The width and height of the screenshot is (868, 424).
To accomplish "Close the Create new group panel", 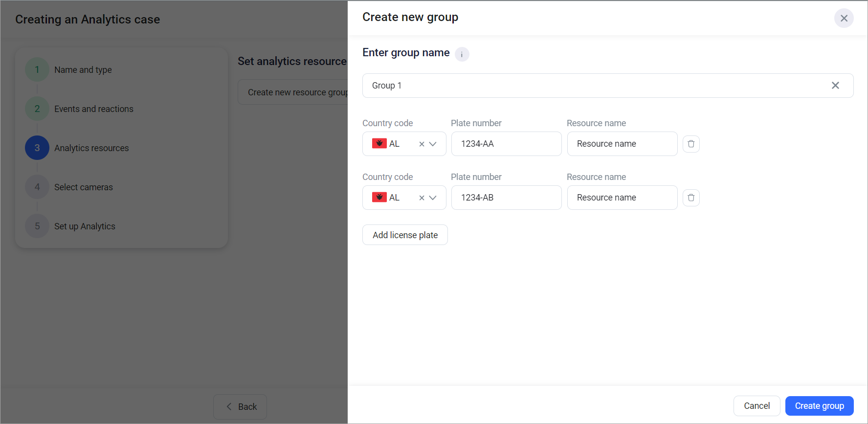I will click(844, 18).
